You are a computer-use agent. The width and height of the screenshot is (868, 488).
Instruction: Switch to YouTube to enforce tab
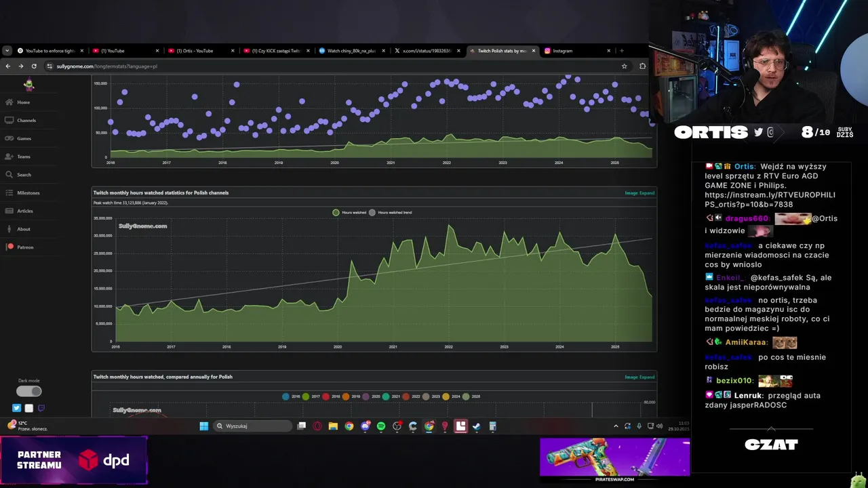pyautogui.click(x=50, y=51)
